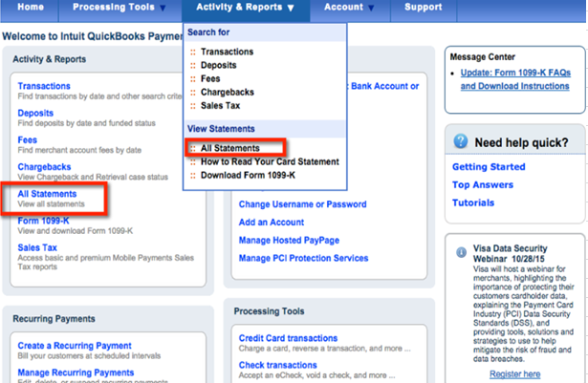This screenshot has width=588, height=383.
Task: Choose All Statements in the dropdown menu
Action: point(229,148)
